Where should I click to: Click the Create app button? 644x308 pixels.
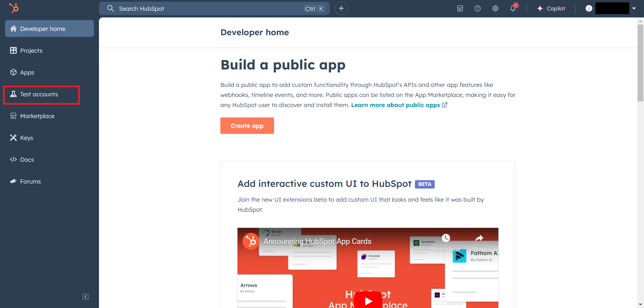pyautogui.click(x=247, y=125)
